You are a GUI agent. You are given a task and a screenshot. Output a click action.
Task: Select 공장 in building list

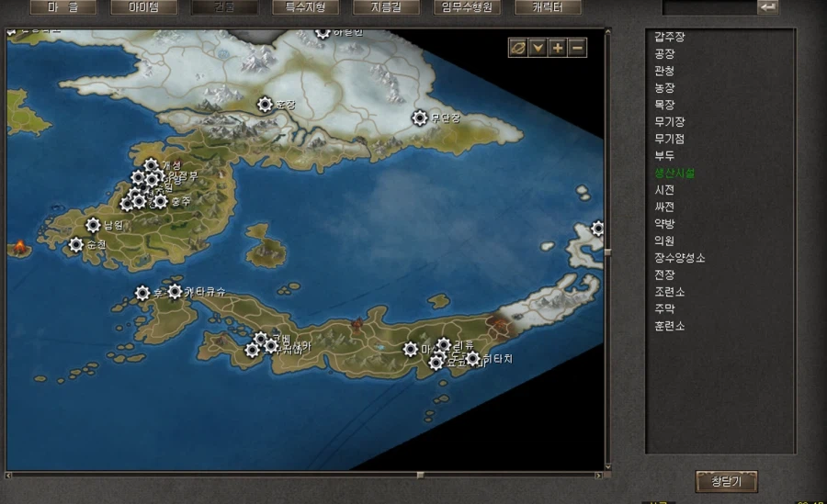664,54
